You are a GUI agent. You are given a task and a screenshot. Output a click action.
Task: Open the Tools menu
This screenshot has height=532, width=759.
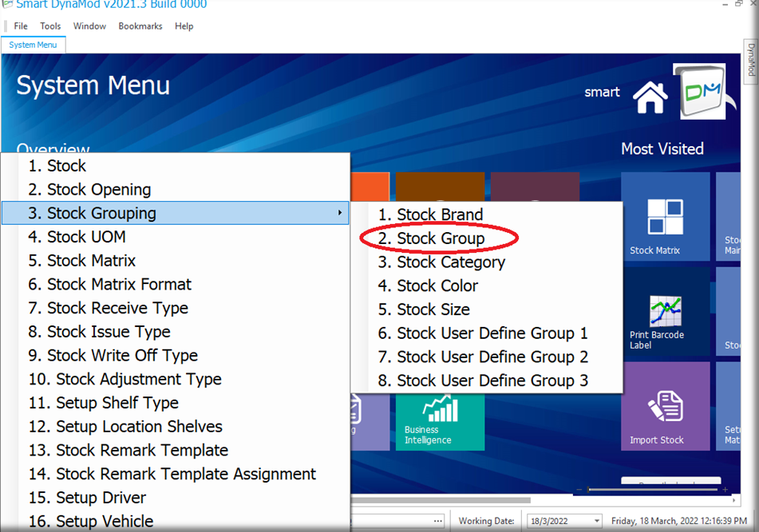point(50,26)
